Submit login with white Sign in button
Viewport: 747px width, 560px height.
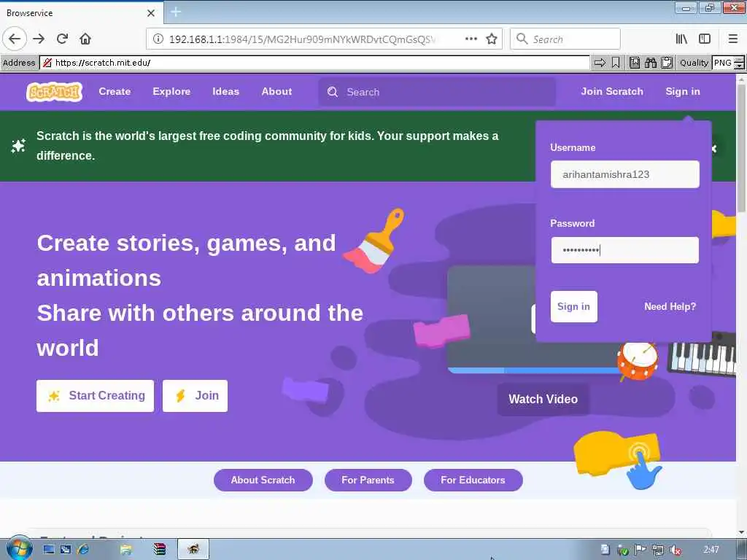click(x=573, y=307)
